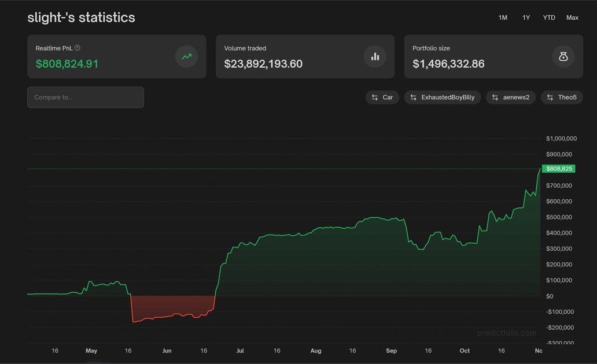
Task: Click the $808,824.91 Realtime PnL value
Action: [x=67, y=64]
